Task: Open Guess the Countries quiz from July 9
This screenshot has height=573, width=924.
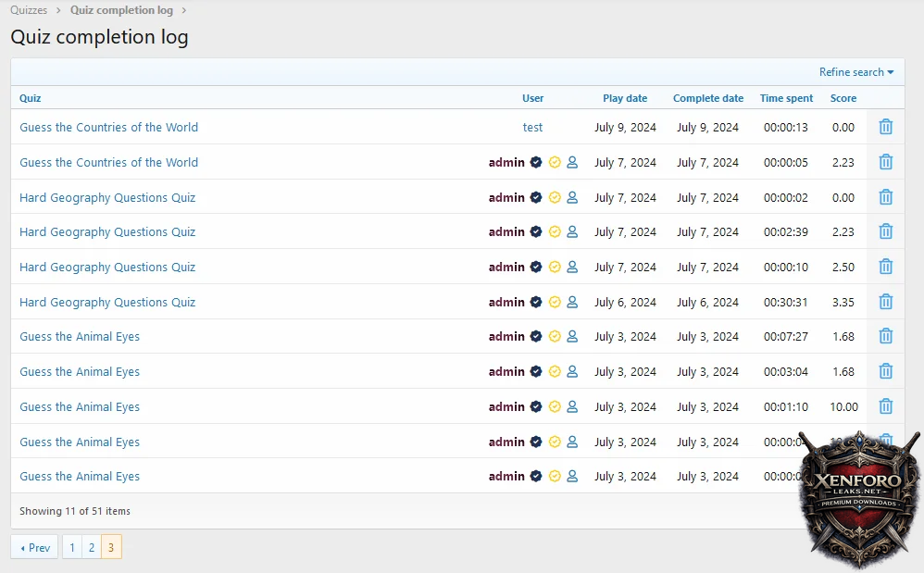Action: click(108, 127)
